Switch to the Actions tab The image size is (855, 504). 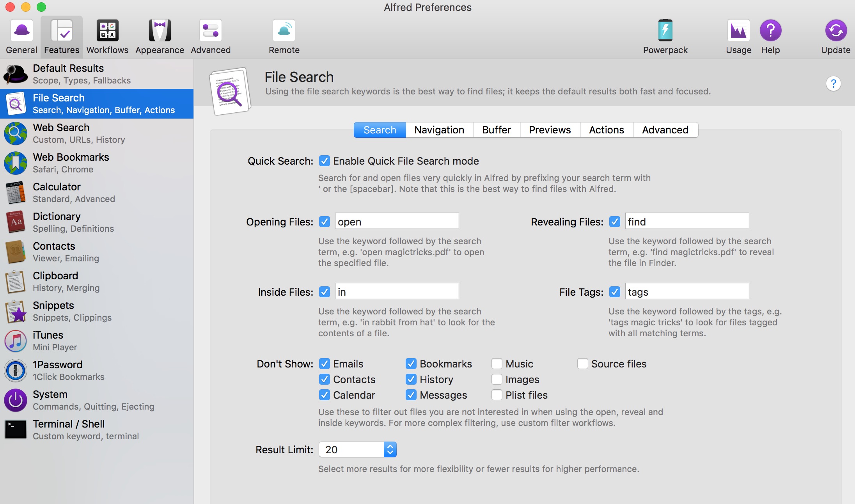(x=607, y=130)
